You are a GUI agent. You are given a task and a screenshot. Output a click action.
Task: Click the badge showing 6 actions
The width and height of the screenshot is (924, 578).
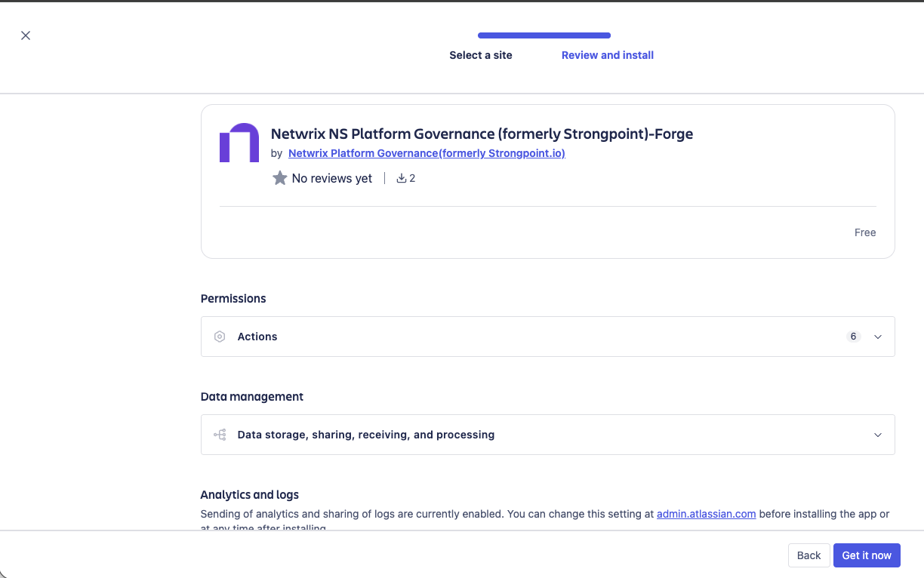[x=853, y=336]
